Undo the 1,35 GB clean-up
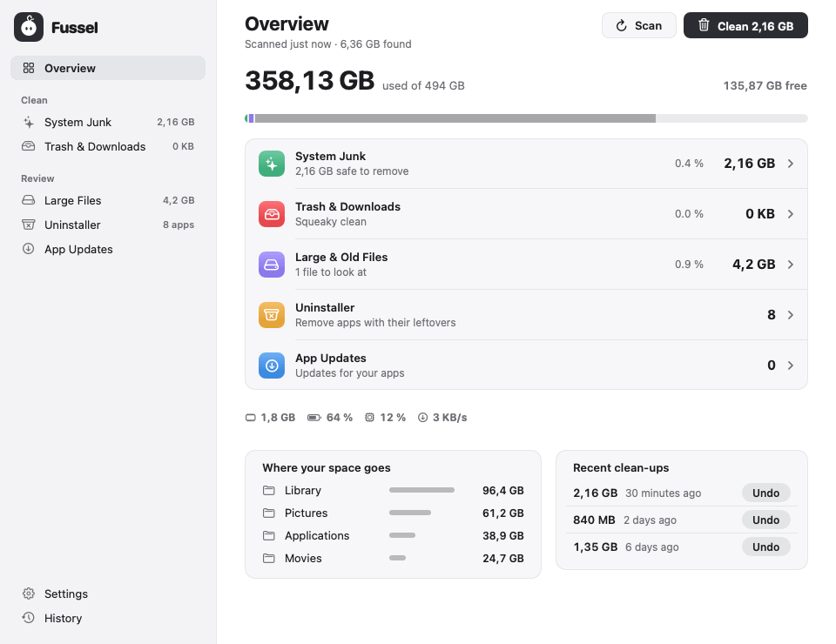 [765, 547]
